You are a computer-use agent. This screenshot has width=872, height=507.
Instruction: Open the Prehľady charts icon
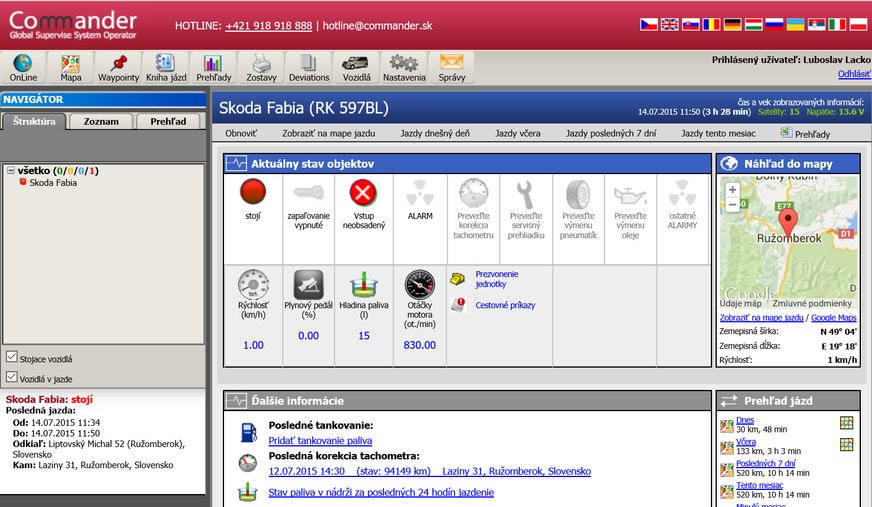click(x=212, y=67)
